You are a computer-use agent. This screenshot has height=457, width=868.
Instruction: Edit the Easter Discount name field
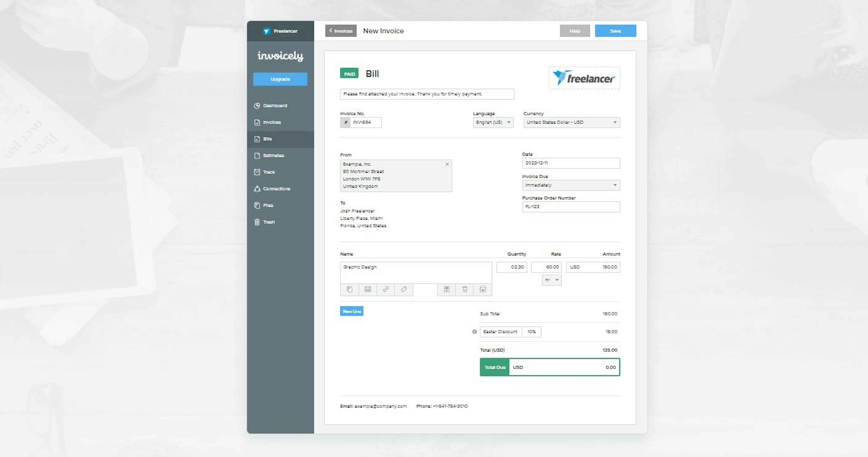pyautogui.click(x=501, y=332)
